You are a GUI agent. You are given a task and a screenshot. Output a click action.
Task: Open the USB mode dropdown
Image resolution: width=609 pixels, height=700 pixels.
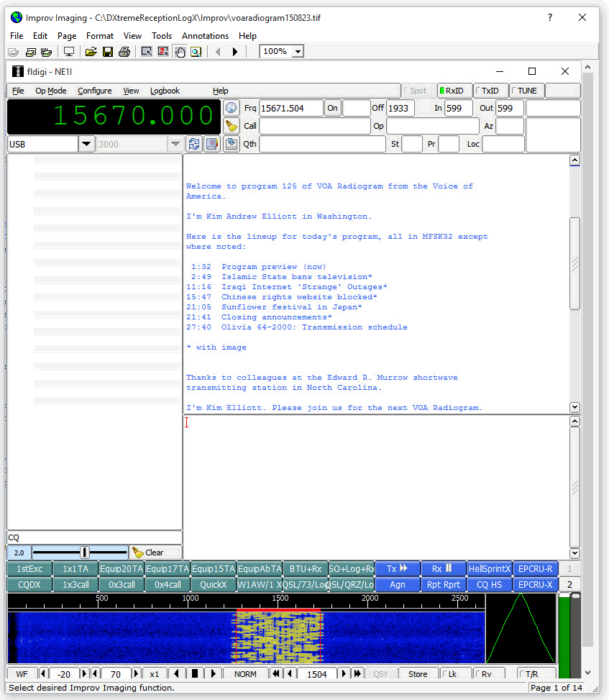coord(86,144)
